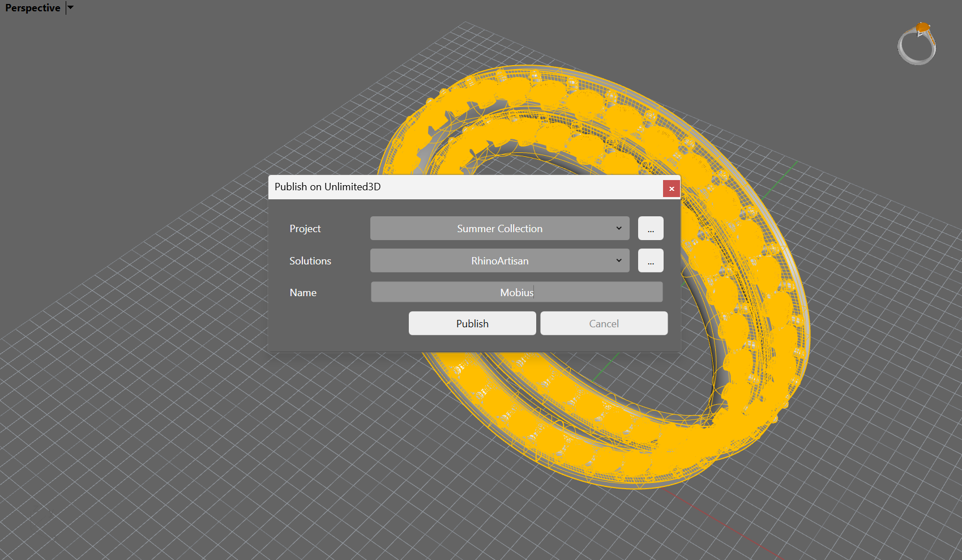Click the ring icon in viewport corner

coord(917,44)
